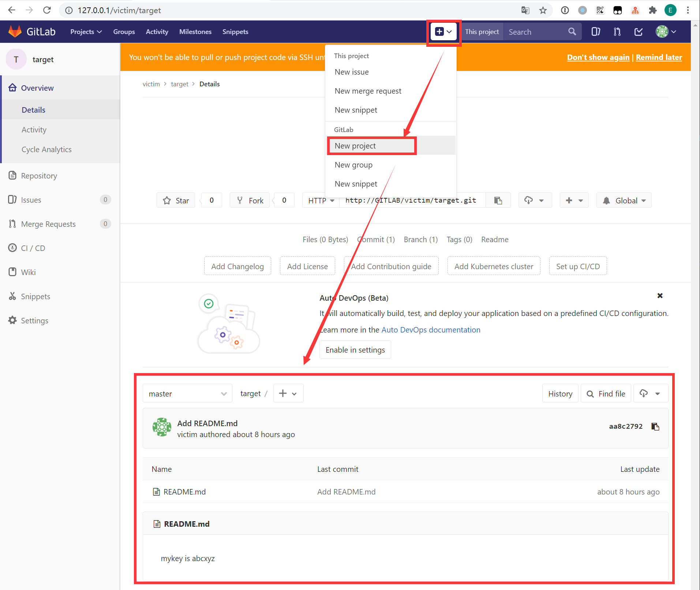
Task: Open the Global notification dropdown
Action: tap(624, 200)
